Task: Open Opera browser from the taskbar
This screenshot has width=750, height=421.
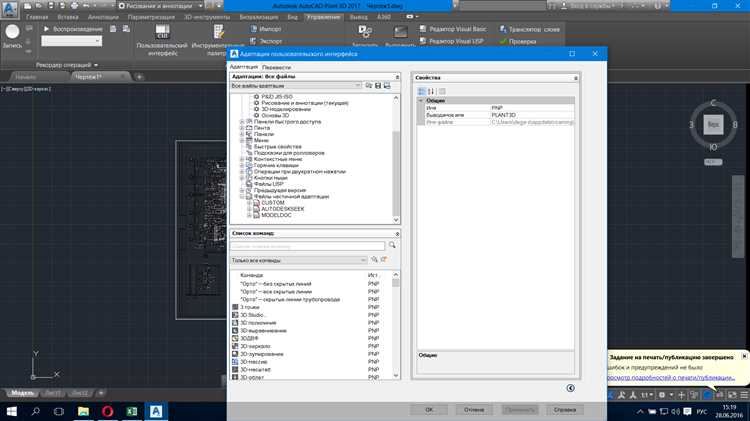Action: pos(108,411)
